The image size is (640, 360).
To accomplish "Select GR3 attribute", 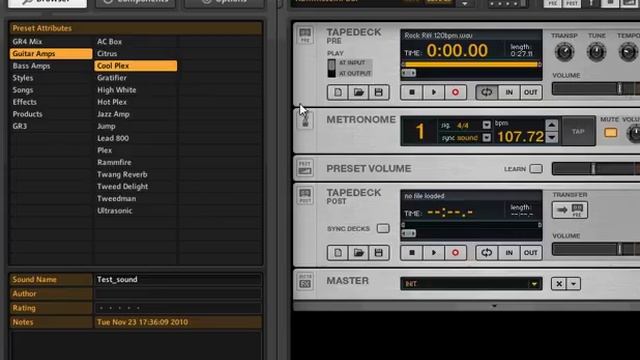I will point(51,126).
